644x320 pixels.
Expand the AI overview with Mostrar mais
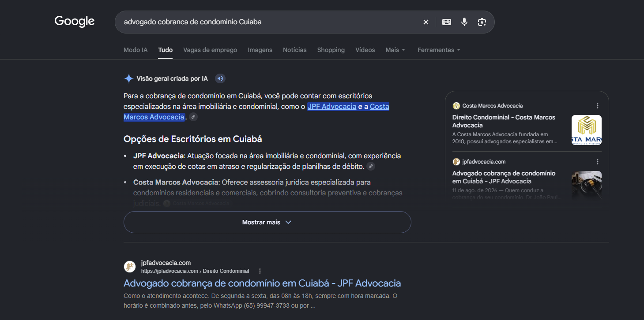coord(267,222)
